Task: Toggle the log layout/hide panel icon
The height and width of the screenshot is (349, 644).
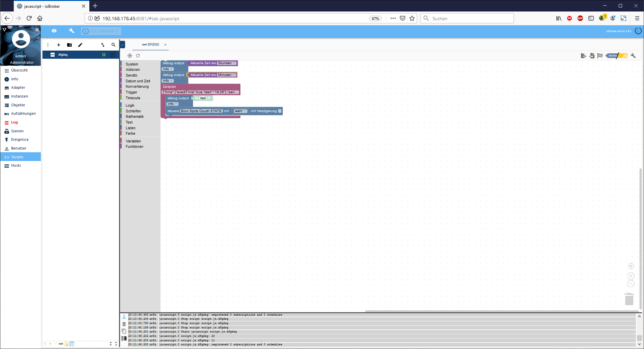Action: 124,339
